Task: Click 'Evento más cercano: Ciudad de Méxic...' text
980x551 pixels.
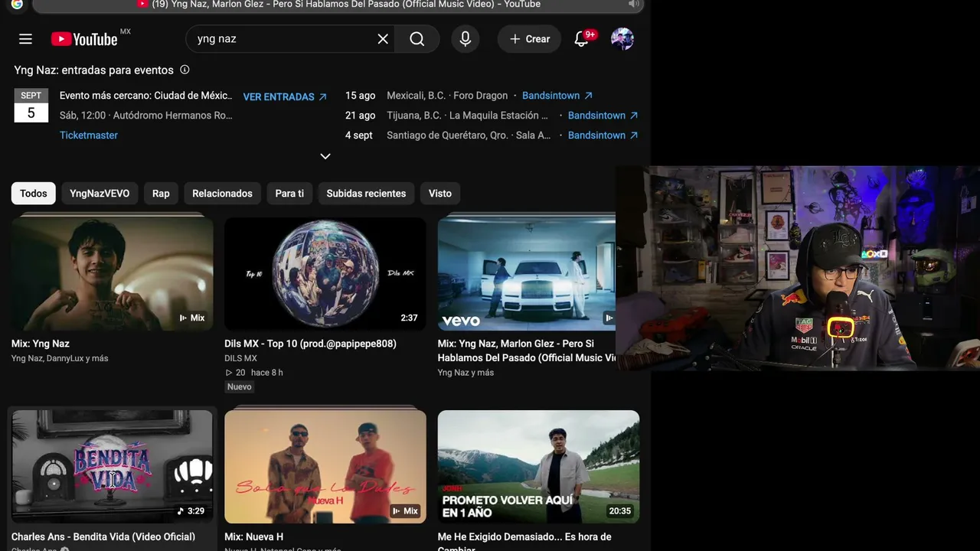Action: click(145, 96)
